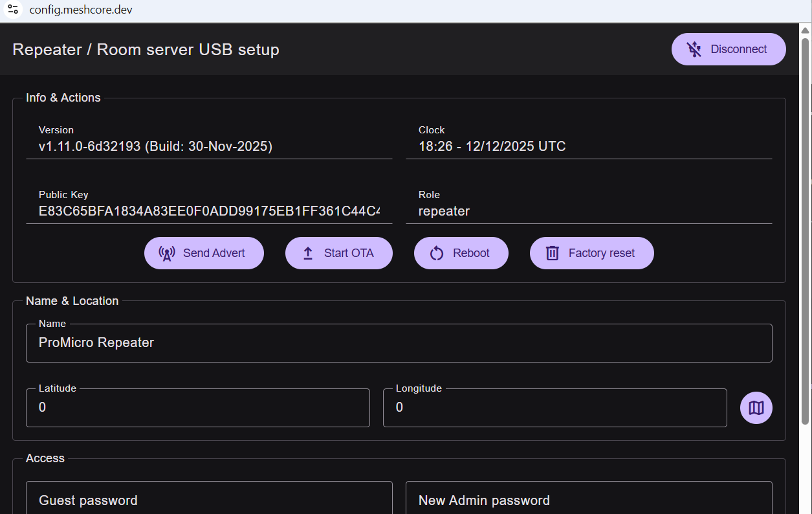Select the Latitude input field

coord(197,407)
